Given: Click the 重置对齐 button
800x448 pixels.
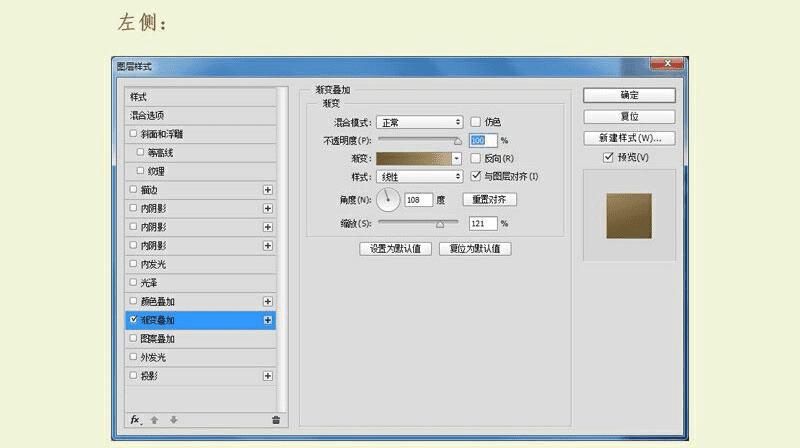Looking at the screenshot, I should (x=489, y=200).
